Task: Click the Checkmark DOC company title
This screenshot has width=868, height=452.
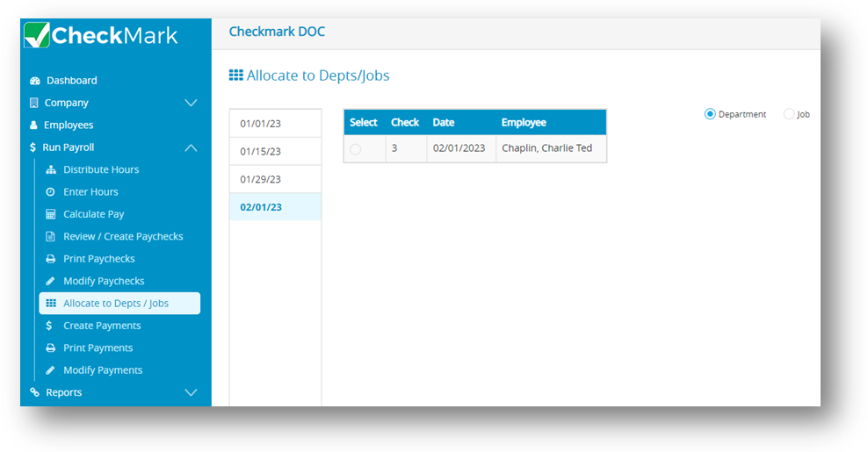Action: pos(278,32)
